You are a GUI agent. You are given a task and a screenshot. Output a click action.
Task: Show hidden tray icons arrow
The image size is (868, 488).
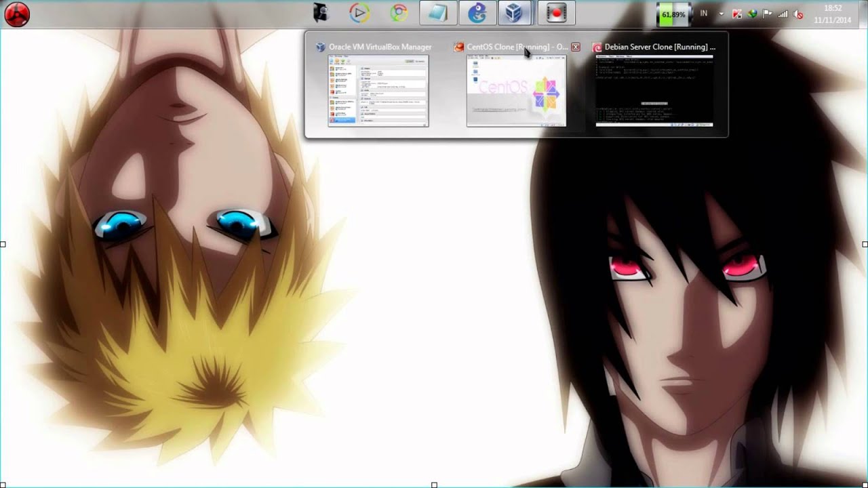[x=722, y=14]
